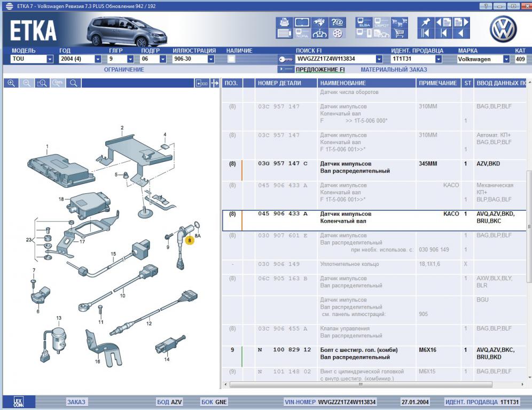Open the single shopping cart icon

tap(399, 34)
